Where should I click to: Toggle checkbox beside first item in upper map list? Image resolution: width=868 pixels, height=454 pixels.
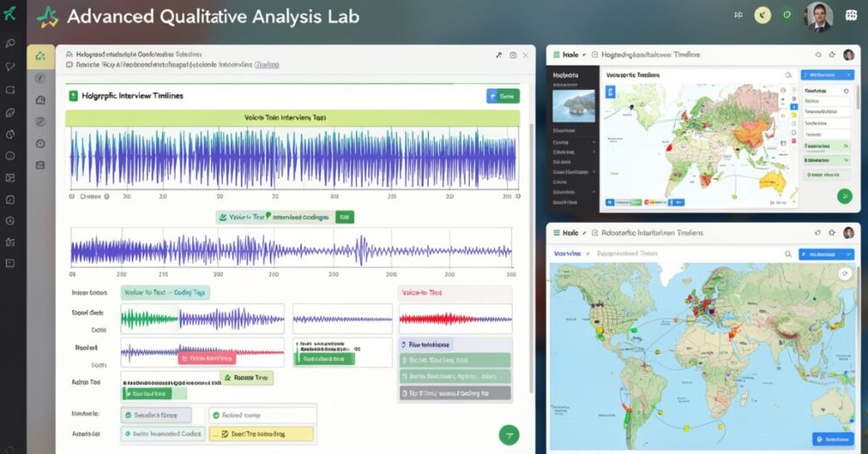(x=846, y=91)
